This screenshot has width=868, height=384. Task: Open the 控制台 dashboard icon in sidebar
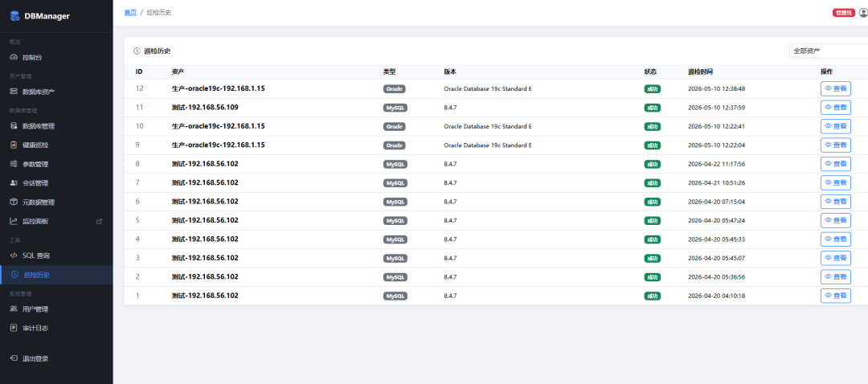[14, 58]
